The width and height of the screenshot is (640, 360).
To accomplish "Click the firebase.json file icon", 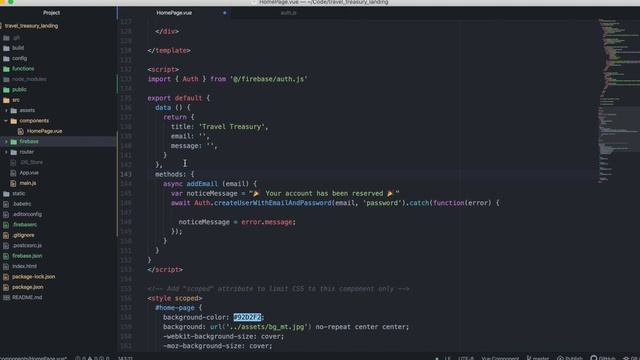I will (6, 256).
